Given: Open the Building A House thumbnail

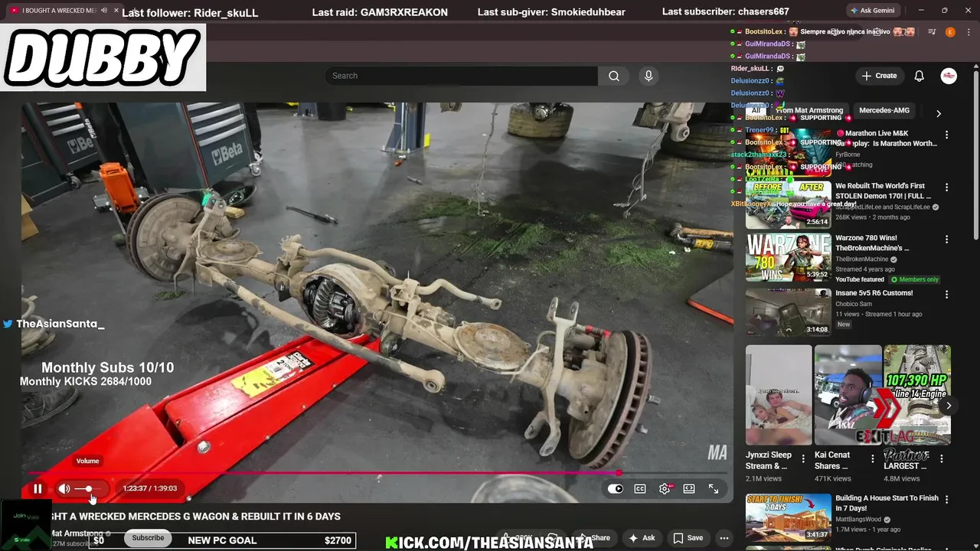Looking at the screenshot, I should pyautogui.click(x=788, y=517).
